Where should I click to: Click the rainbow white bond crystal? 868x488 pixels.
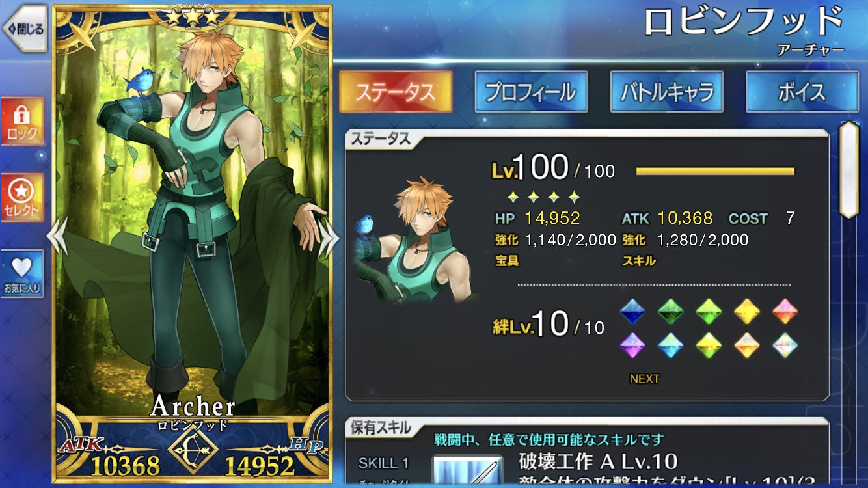785,345
